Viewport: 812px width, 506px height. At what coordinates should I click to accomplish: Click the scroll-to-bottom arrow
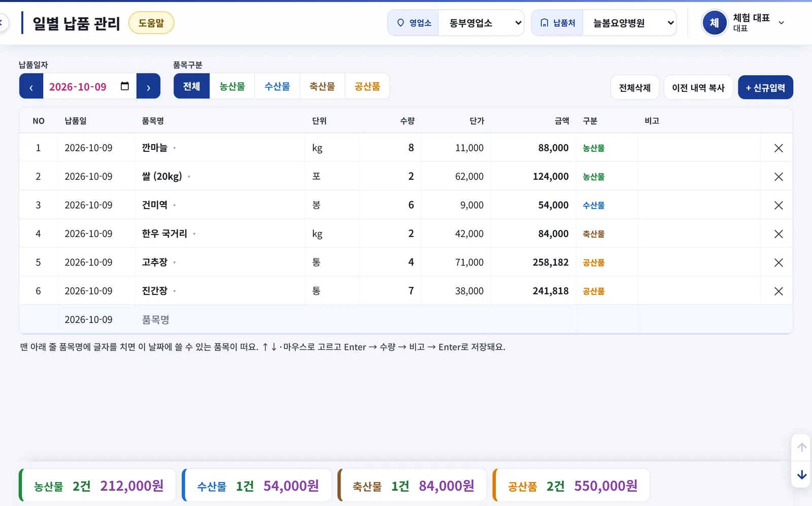pyautogui.click(x=802, y=475)
